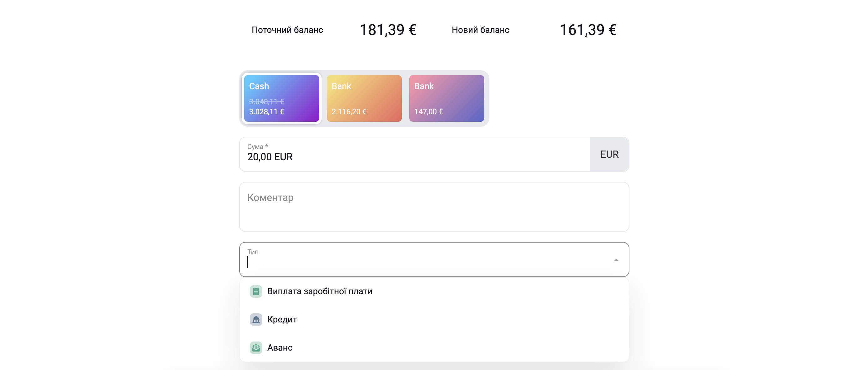Screen dimensions: 868x370
Task: Select the orange Bank card with 2.116,20 €
Action: coord(364,98)
